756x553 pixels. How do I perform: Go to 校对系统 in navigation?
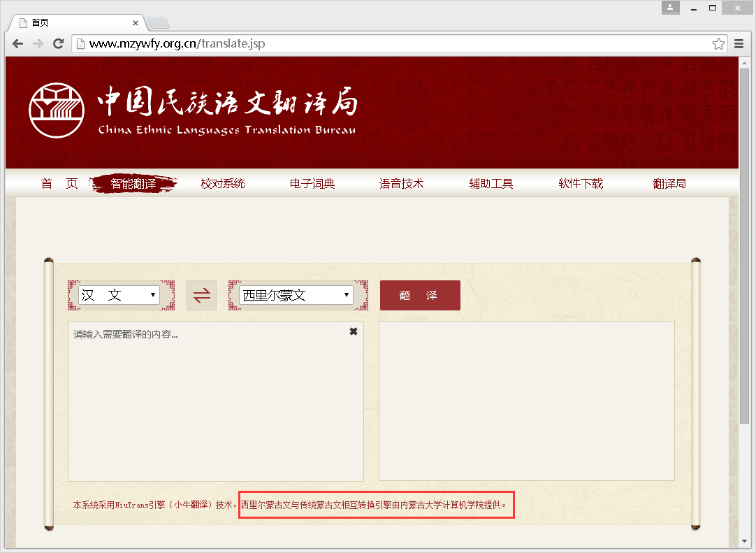tap(223, 184)
